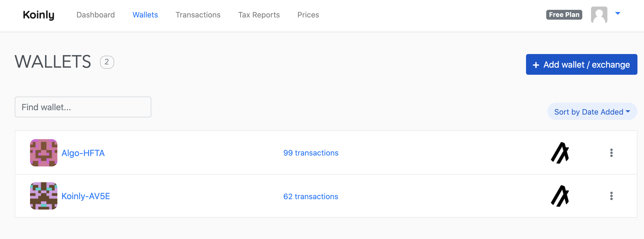644x239 pixels.
Task: Click the Koinly-AV5E wallet identicon
Action: pyautogui.click(x=44, y=196)
